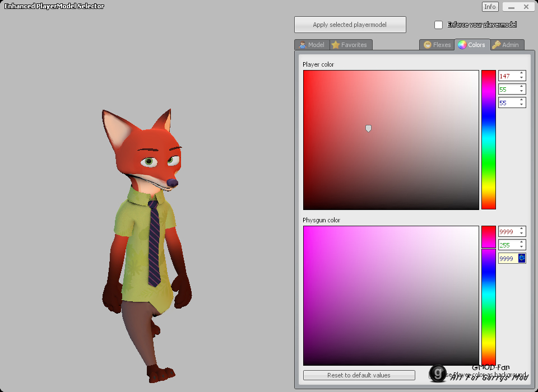Close the PlayerModel Selector window

coord(526,7)
